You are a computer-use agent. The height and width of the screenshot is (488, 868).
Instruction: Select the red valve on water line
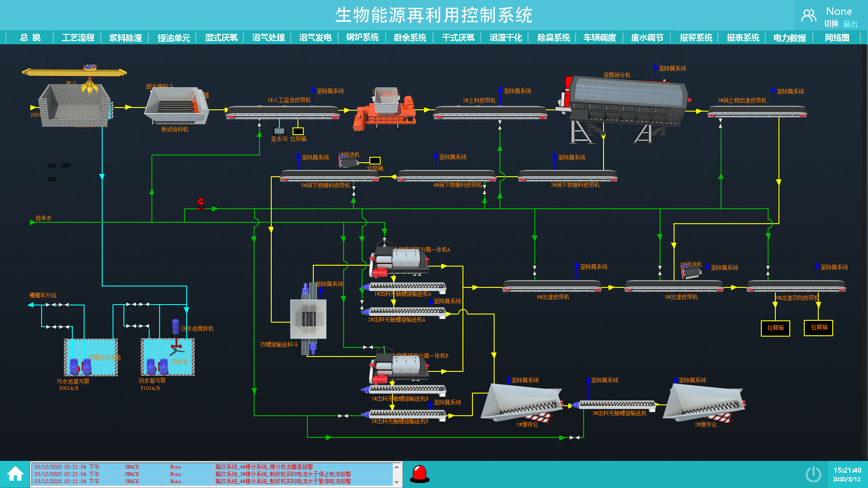point(201,204)
